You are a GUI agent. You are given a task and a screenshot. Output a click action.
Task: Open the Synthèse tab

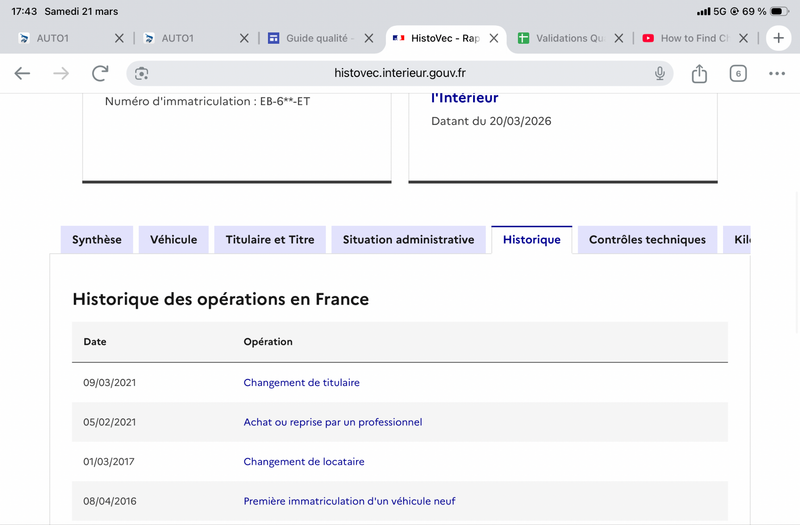pyautogui.click(x=97, y=240)
